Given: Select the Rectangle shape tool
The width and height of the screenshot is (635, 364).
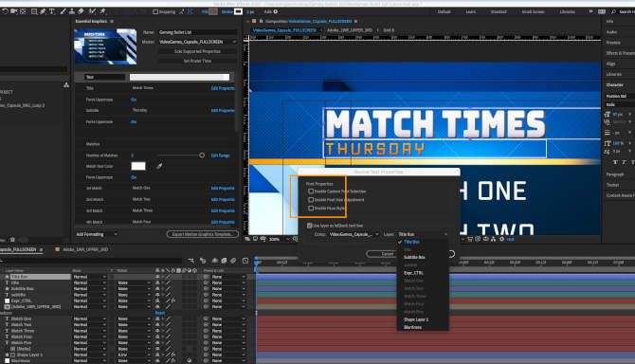Looking at the screenshot, I should pyautogui.click(x=34, y=11).
